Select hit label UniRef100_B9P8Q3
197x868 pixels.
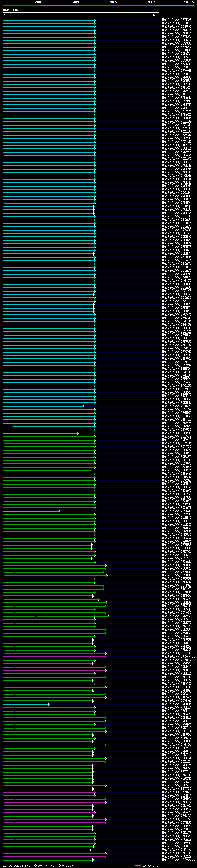pos(177,78)
